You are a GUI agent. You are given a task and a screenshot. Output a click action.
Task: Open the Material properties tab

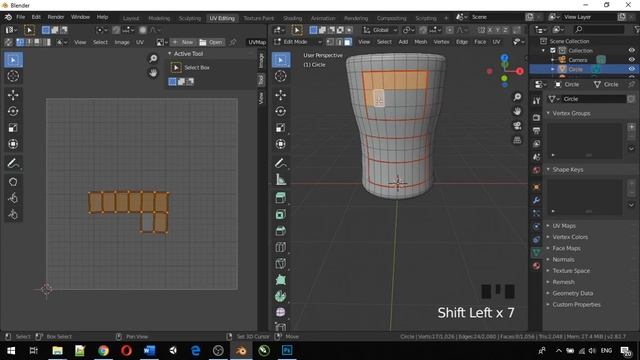[x=536, y=266]
